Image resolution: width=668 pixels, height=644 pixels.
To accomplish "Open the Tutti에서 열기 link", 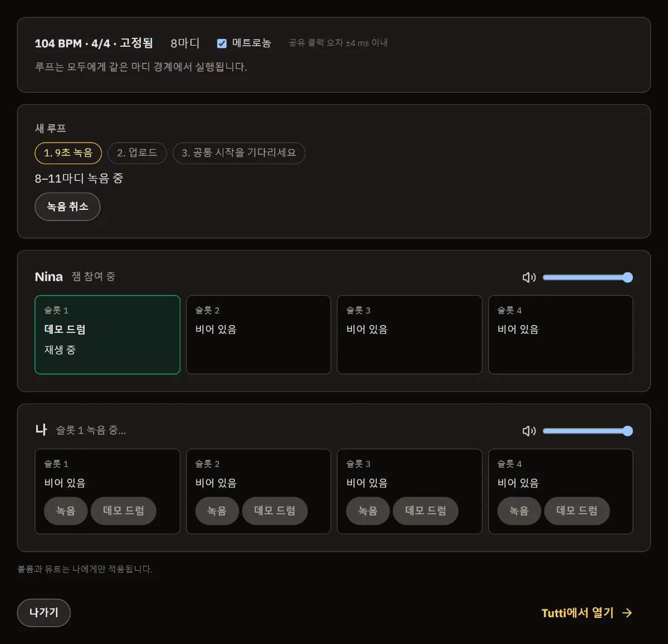I will 587,613.
